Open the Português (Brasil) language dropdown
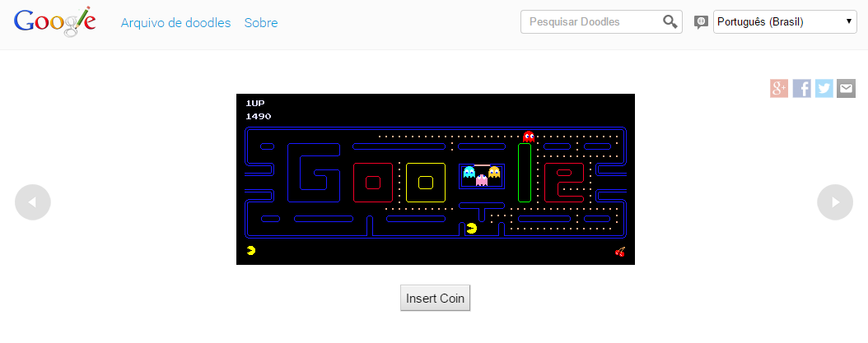 784,22
